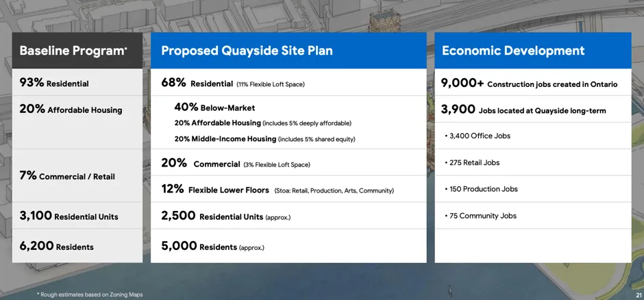
Task: Click '20% Affordable Housing (includes 5% deeply affordable)'
Action: 263,123
